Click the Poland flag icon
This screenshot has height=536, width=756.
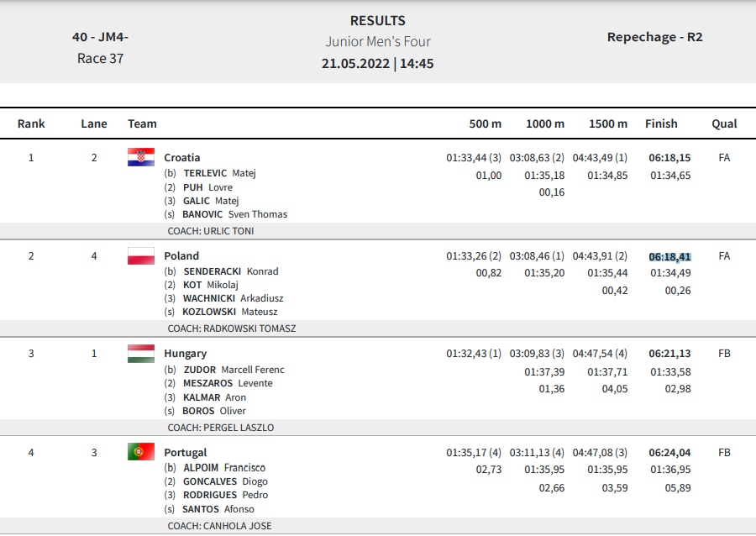click(x=141, y=256)
